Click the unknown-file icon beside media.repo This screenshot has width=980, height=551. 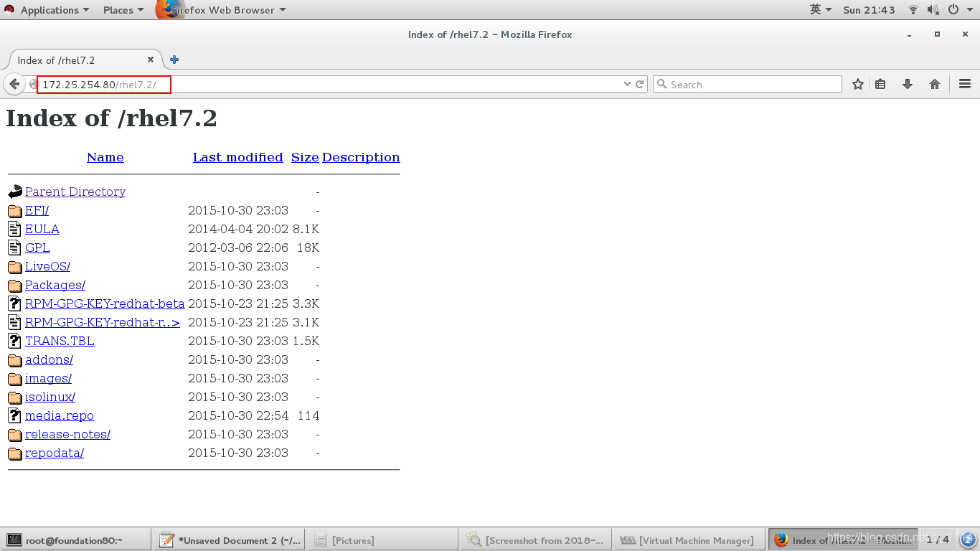(x=15, y=416)
